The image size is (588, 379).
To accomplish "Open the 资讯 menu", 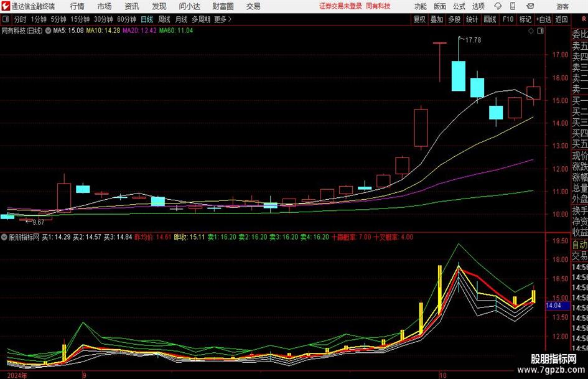I will click(132, 6).
